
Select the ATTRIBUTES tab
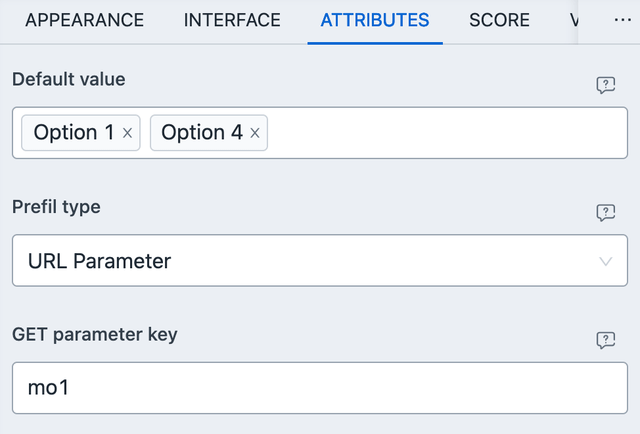pyautogui.click(x=375, y=20)
